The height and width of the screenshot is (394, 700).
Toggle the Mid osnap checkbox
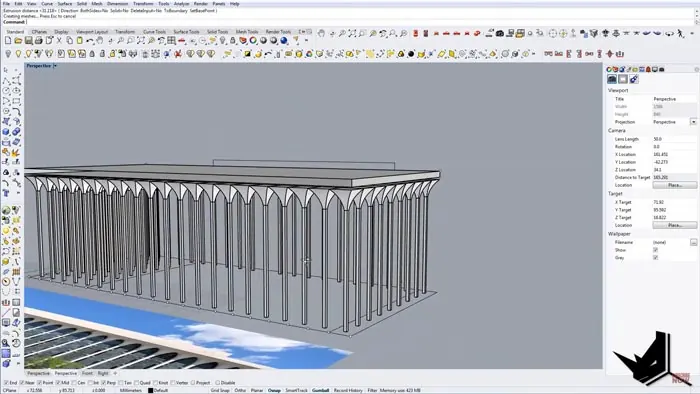tap(58, 383)
